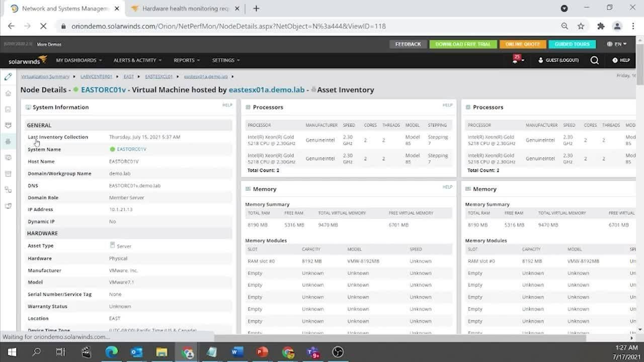The width and height of the screenshot is (644, 362).
Task: Expand the Settings menu
Action: point(226,60)
